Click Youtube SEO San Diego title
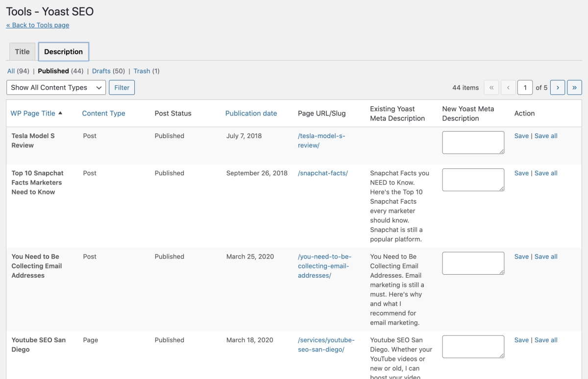 pyautogui.click(x=39, y=345)
